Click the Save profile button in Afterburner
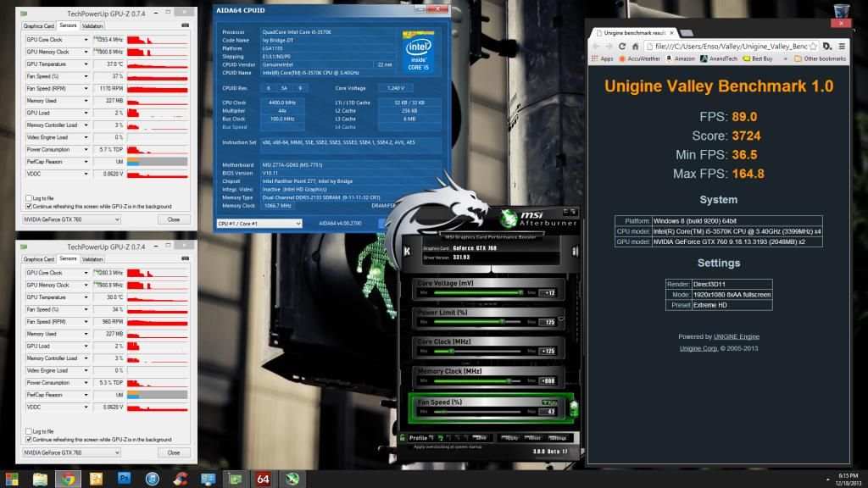 click(x=480, y=438)
